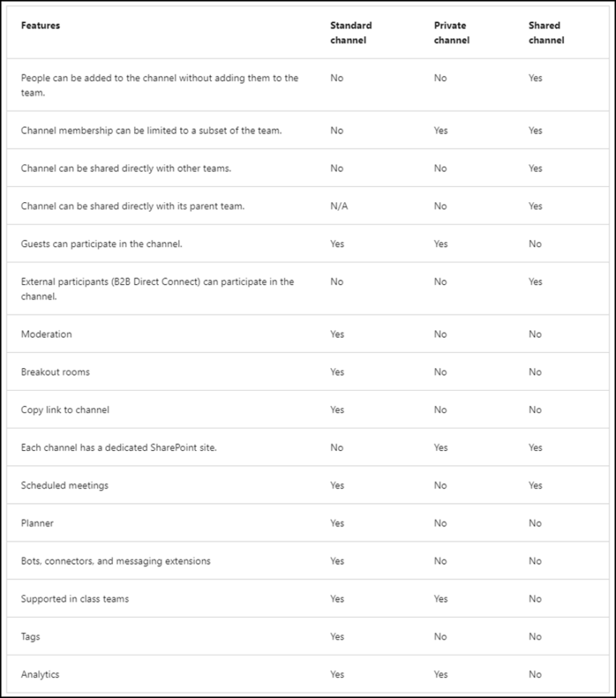The height and width of the screenshot is (698, 616).
Task: Select the Moderation feature row label
Action: tap(47, 335)
